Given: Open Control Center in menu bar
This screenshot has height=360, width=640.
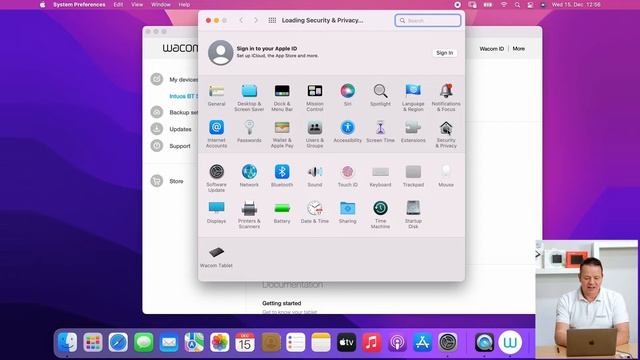Looking at the screenshot, I should 530,5.
